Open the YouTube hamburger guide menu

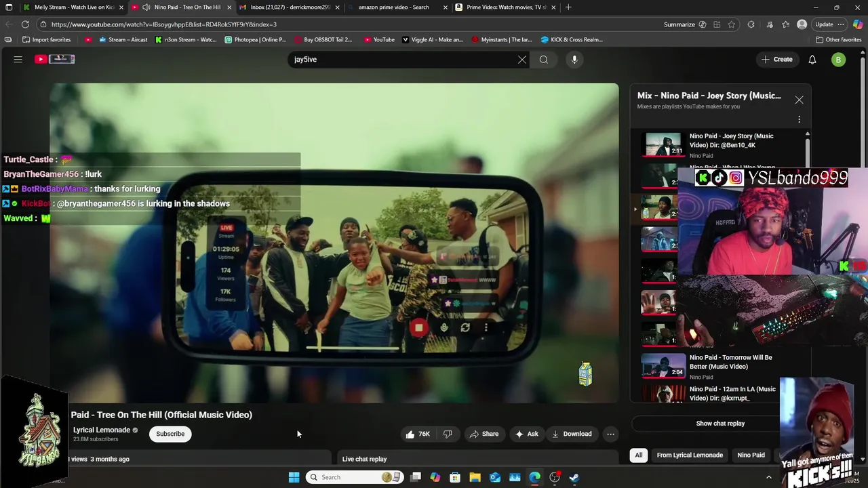click(x=18, y=60)
